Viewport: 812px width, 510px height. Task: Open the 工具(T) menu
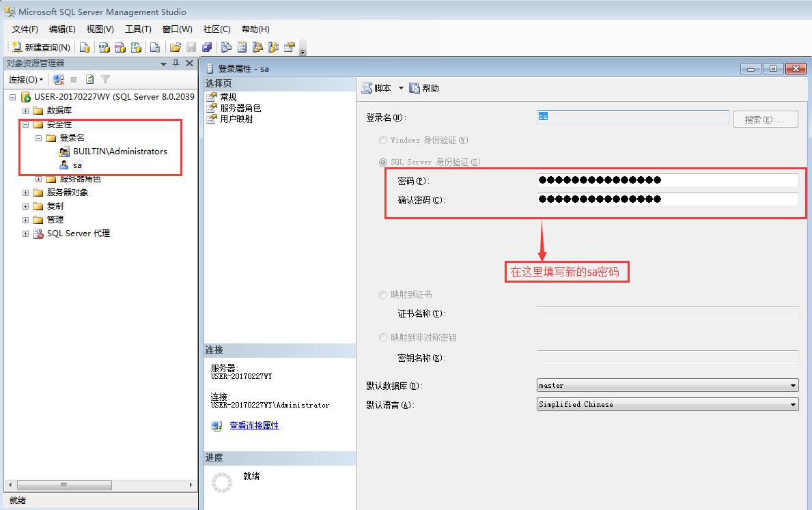coord(138,29)
